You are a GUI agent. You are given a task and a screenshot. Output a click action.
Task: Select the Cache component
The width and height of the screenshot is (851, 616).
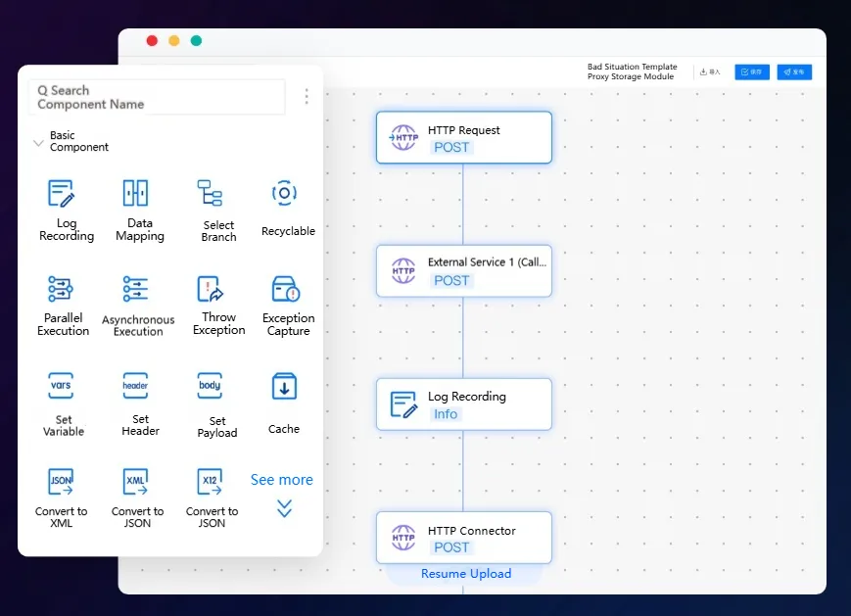tap(284, 403)
